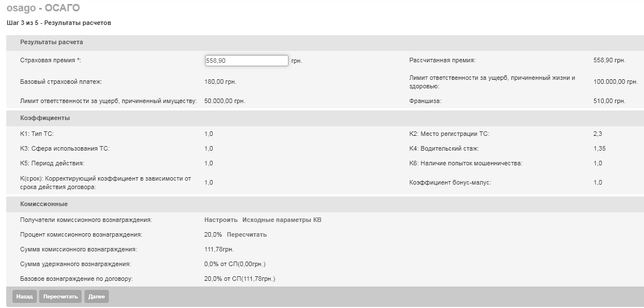Open the Настроить link
Viewport: 644px width, 308px height.
pyautogui.click(x=221, y=220)
